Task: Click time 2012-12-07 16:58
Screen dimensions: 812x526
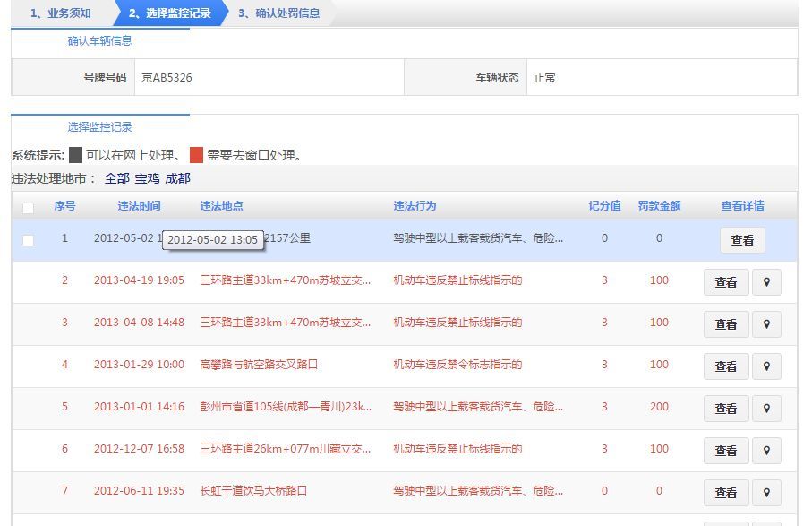Action: tap(139, 449)
